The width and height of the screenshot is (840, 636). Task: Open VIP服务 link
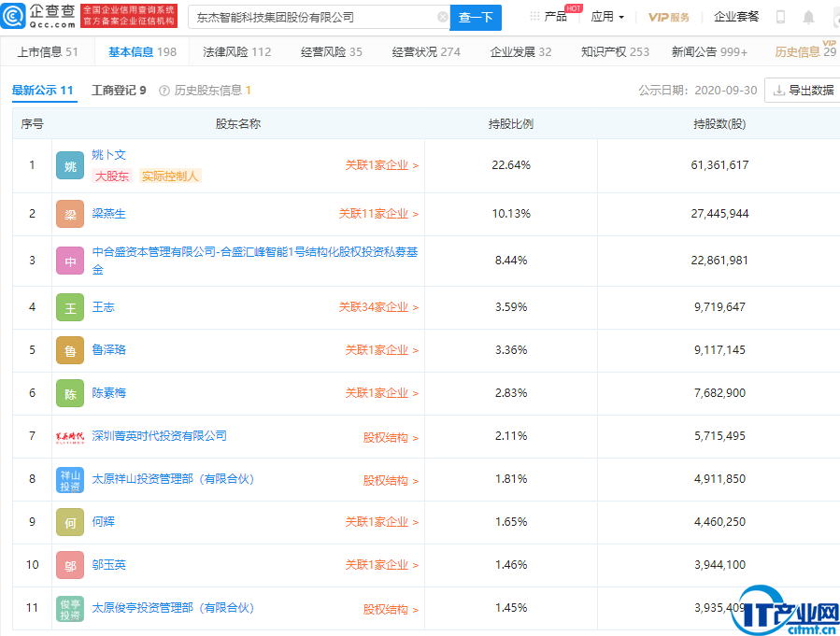(x=669, y=17)
